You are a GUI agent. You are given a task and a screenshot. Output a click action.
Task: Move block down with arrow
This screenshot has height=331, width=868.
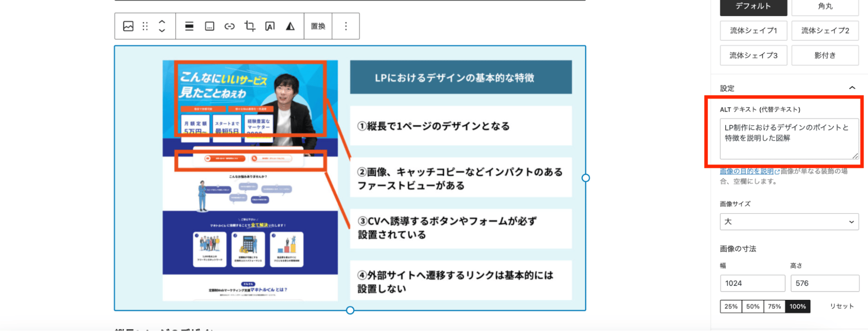tap(162, 31)
